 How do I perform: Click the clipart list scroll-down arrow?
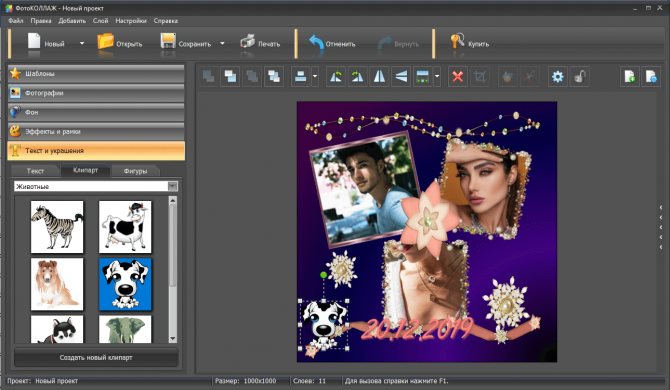tap(173, 339)
